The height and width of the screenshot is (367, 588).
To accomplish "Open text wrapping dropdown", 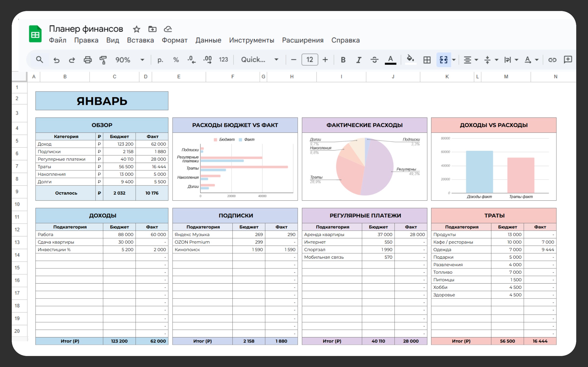I will 511,60.
